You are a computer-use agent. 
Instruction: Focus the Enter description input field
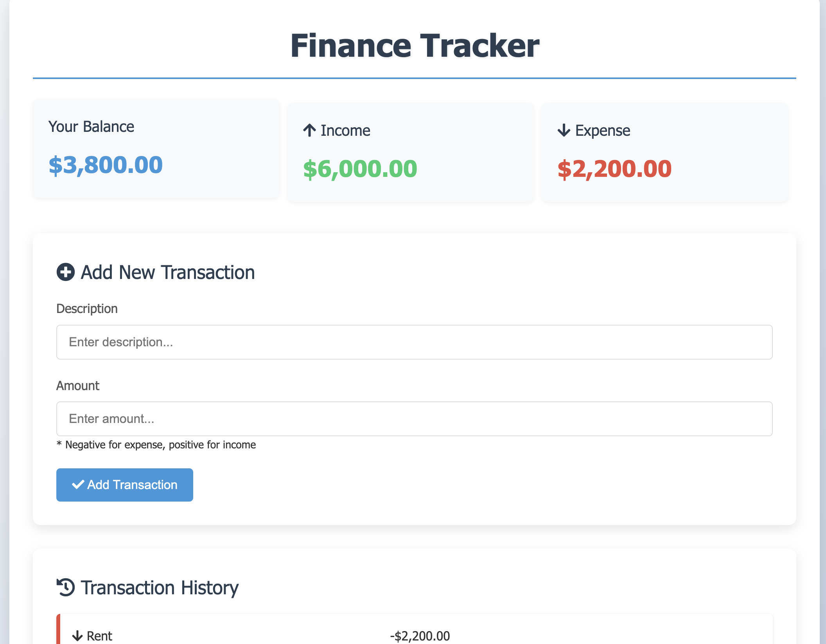tap(414, 342)
